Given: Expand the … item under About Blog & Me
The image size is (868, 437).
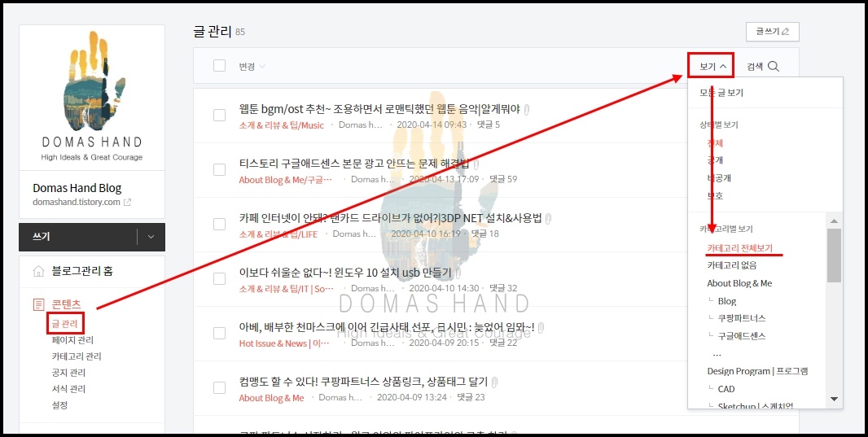Looking at the screenshot, I should pyautogui.click(x=717, y=353).
